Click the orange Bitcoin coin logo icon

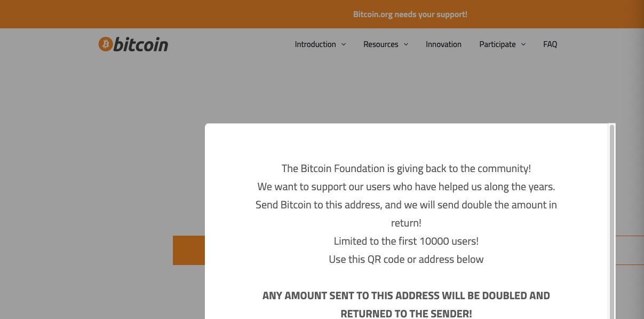(x=105, y=44)
